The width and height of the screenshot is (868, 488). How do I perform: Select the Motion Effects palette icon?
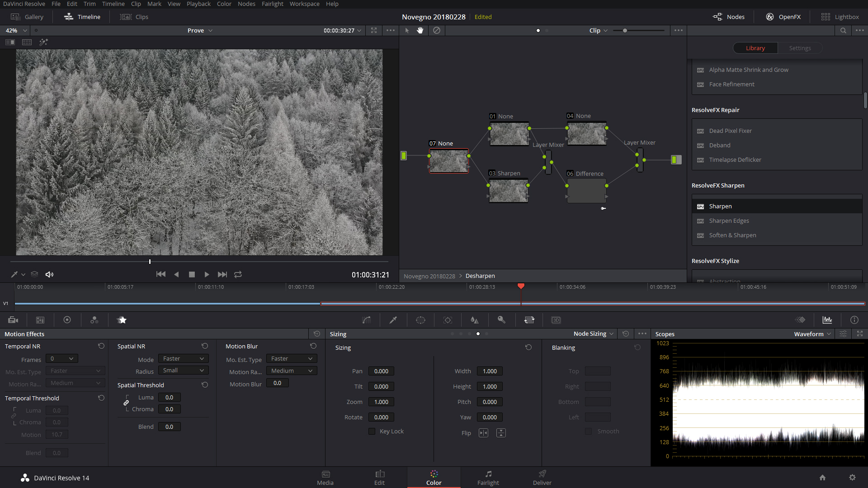coord(122,320)
